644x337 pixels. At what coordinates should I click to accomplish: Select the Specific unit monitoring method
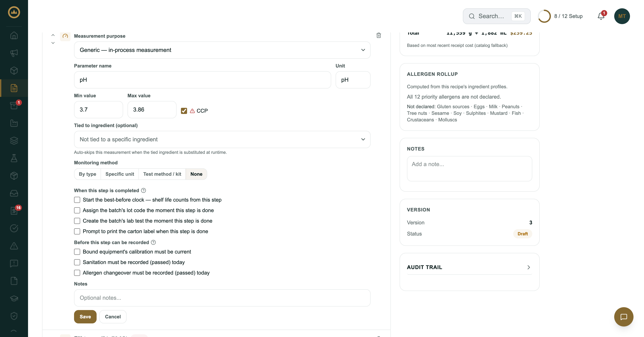click(120, 174)
